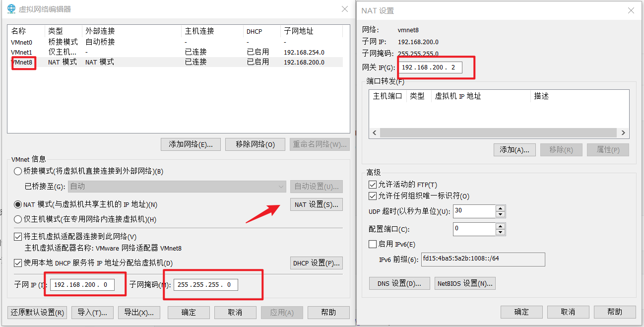Open DHCP 设置 dialog

316,262
